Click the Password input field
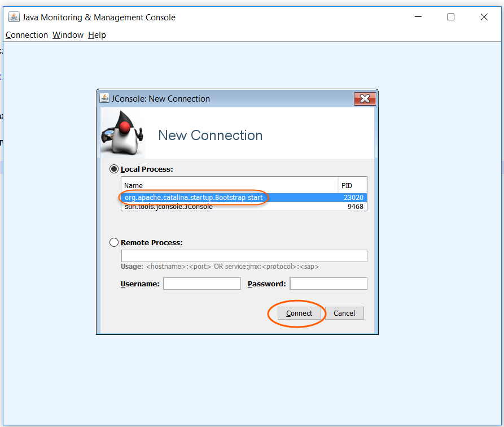Viewport: 504px width, 427px height. tap(328, 284)
